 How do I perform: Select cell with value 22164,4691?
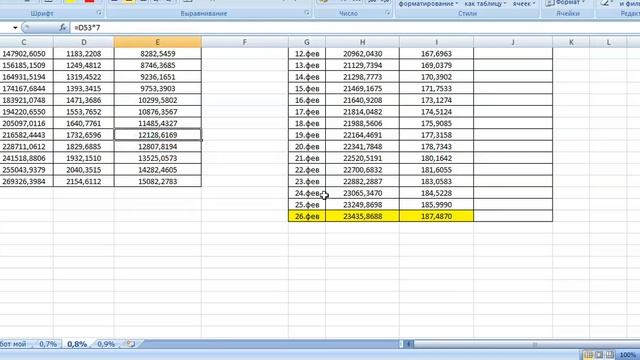tap(362, 135)
